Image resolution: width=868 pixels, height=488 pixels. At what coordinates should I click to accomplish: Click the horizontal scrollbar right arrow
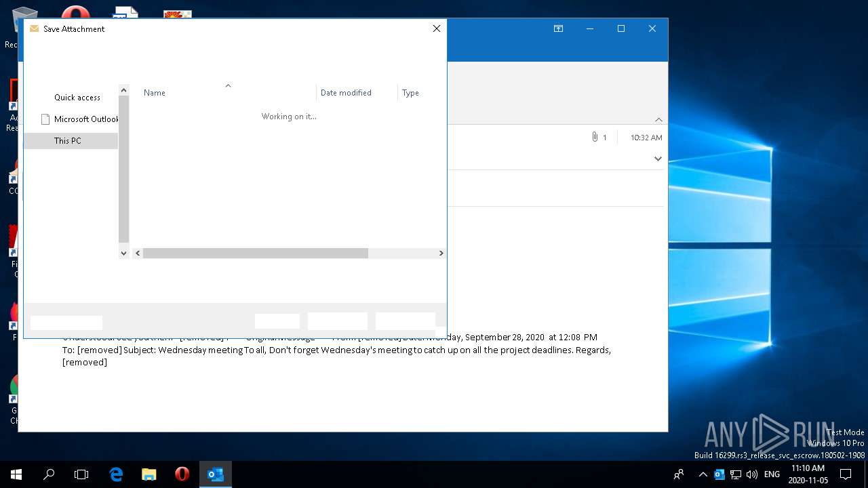pyautogui.click(x=441, y=253)
